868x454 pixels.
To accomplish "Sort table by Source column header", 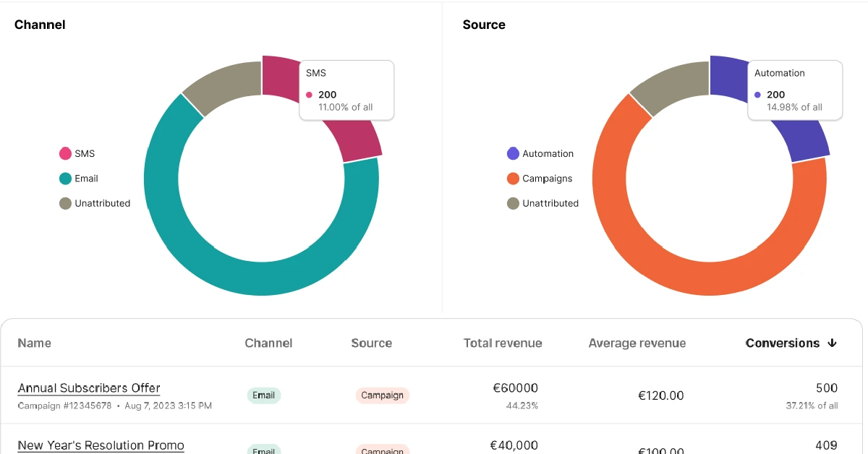I will coord(371,343).
